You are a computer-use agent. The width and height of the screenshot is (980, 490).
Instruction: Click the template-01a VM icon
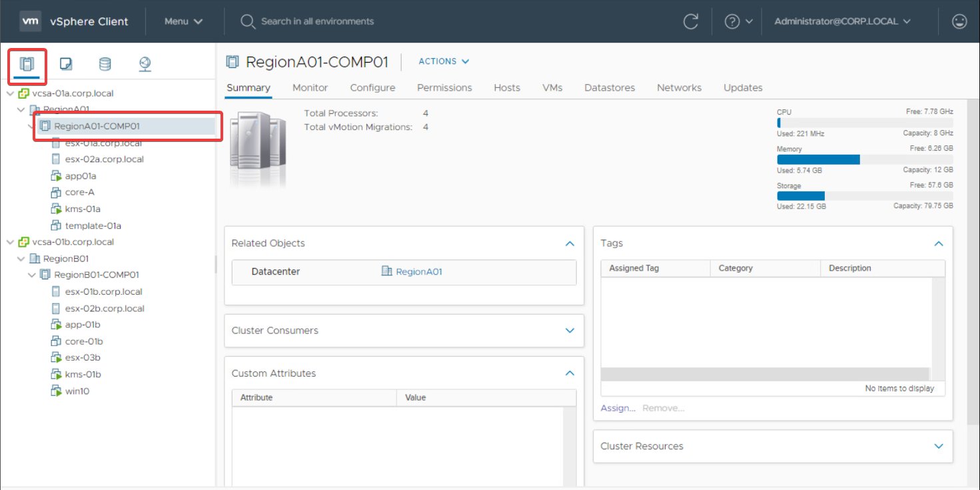point(56,226)
